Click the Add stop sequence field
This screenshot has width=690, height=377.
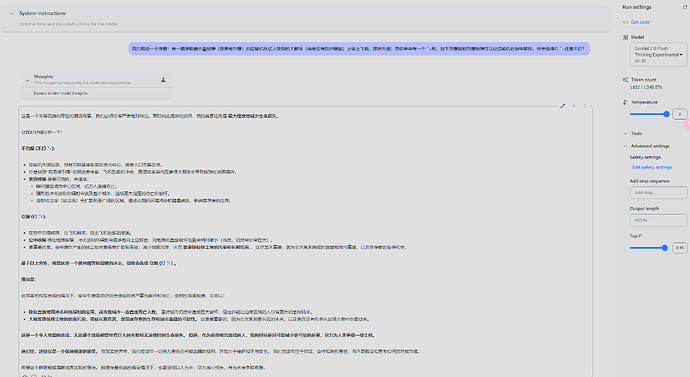pos(658,192)
